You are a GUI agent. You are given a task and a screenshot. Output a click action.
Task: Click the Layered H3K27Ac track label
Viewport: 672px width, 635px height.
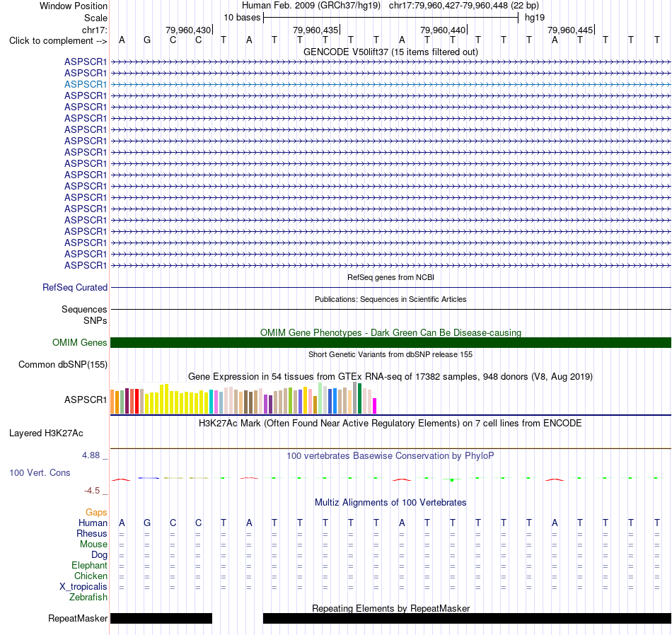coord(46,433)
